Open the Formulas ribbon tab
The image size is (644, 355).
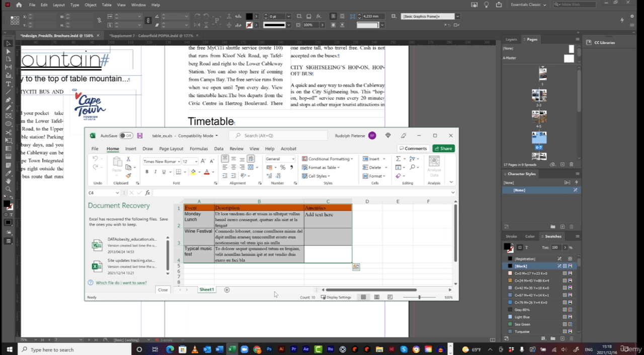pos(199,149)
